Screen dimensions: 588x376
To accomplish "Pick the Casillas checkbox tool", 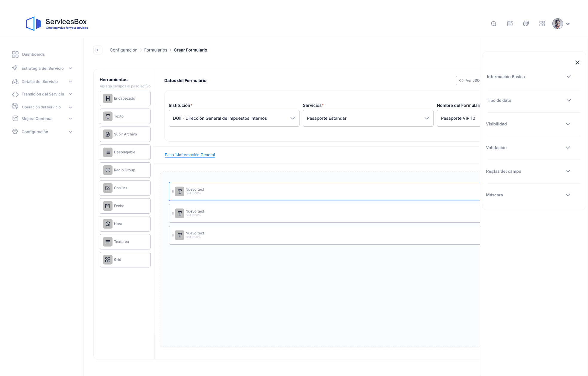I will [x=125, y=188].
